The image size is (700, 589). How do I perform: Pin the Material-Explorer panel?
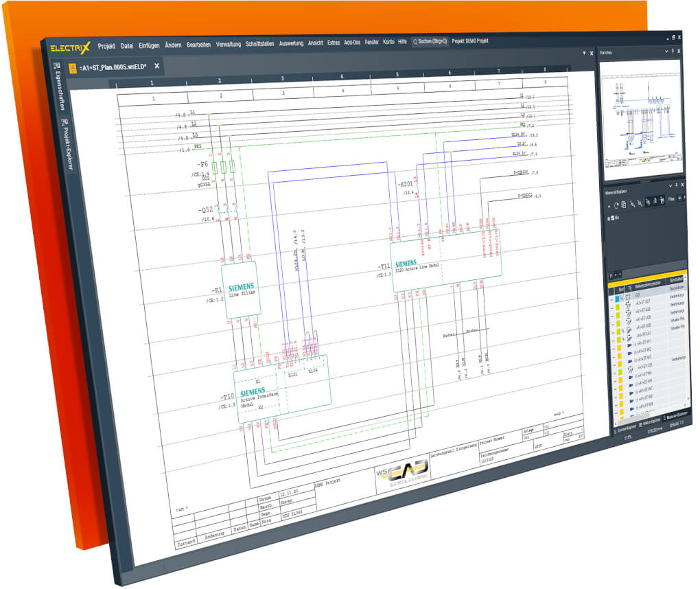pos(677,185)
